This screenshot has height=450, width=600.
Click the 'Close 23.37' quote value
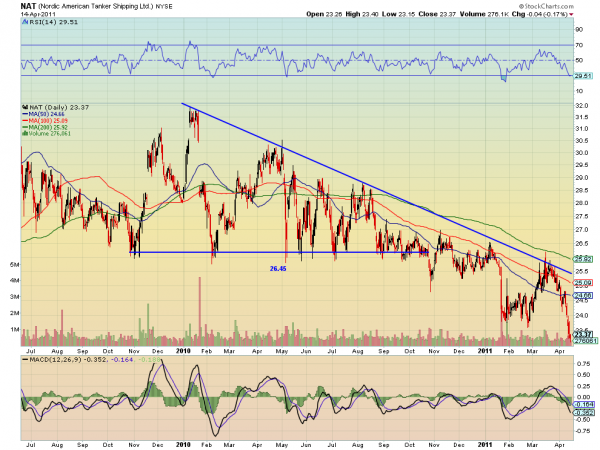click(x=437, y=14)
